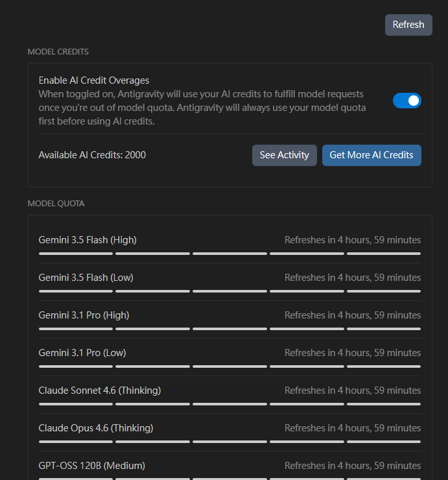Click Gemini 3.1 Pro (Low) label
The image size is (448, 480).
(x=82, y=353)
